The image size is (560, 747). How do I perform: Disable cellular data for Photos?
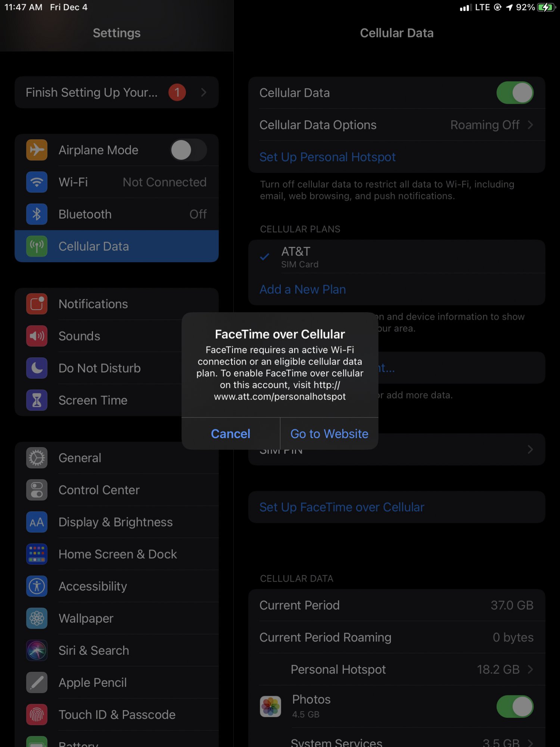tap(515, 706)
